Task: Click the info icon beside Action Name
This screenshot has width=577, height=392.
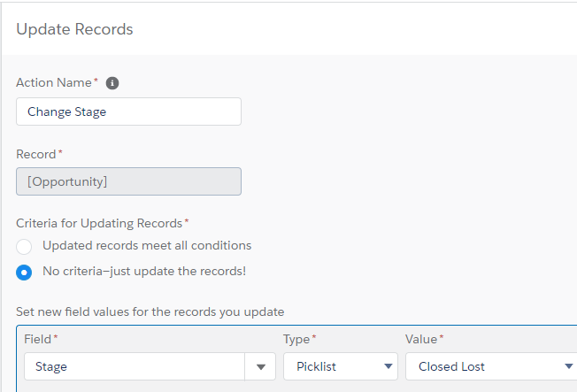Action: point(112,82)
